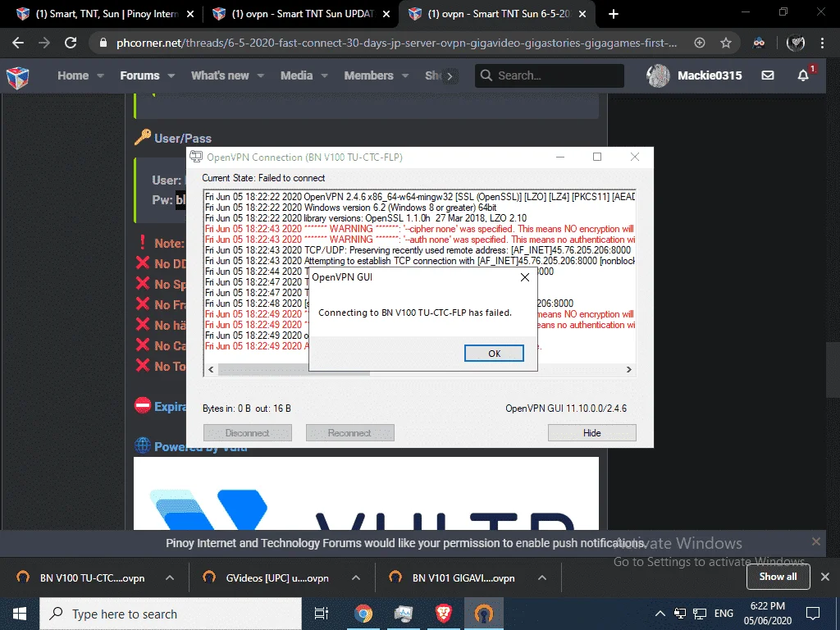Click the network icon in the system tray
The height and width of the screenshot is (630, 840).
[x=700, y=614]
